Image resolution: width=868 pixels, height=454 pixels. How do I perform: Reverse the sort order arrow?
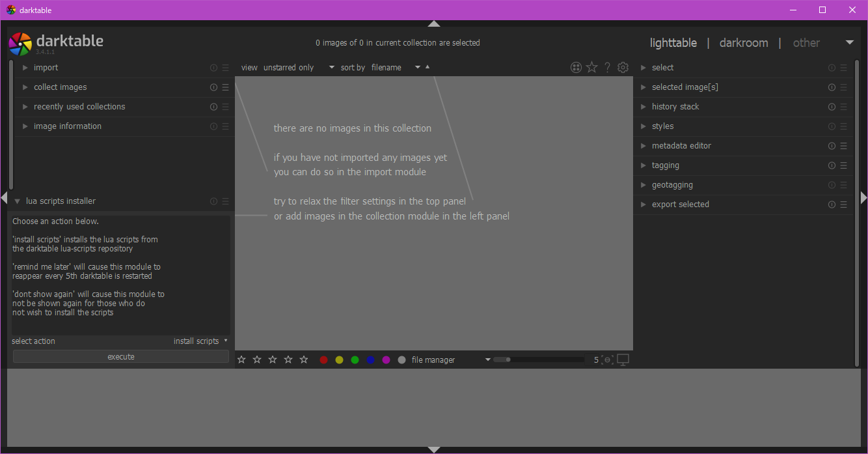pos(427,66)
